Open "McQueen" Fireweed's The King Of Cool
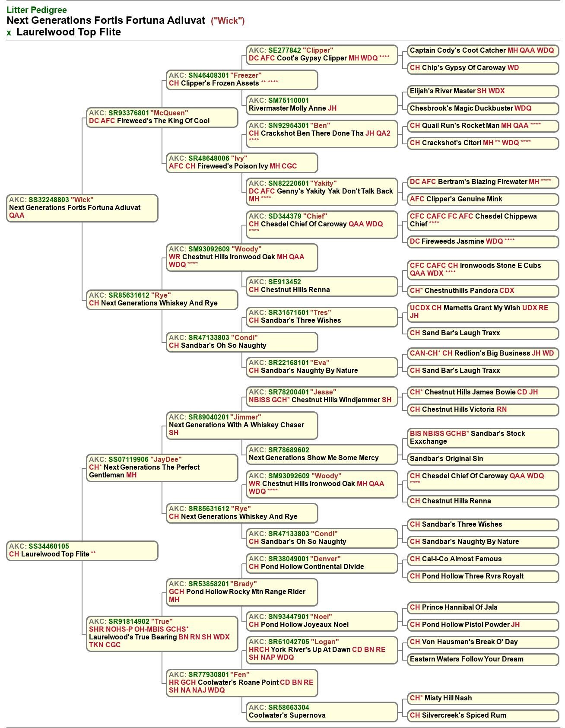 (x=162, y=117)
